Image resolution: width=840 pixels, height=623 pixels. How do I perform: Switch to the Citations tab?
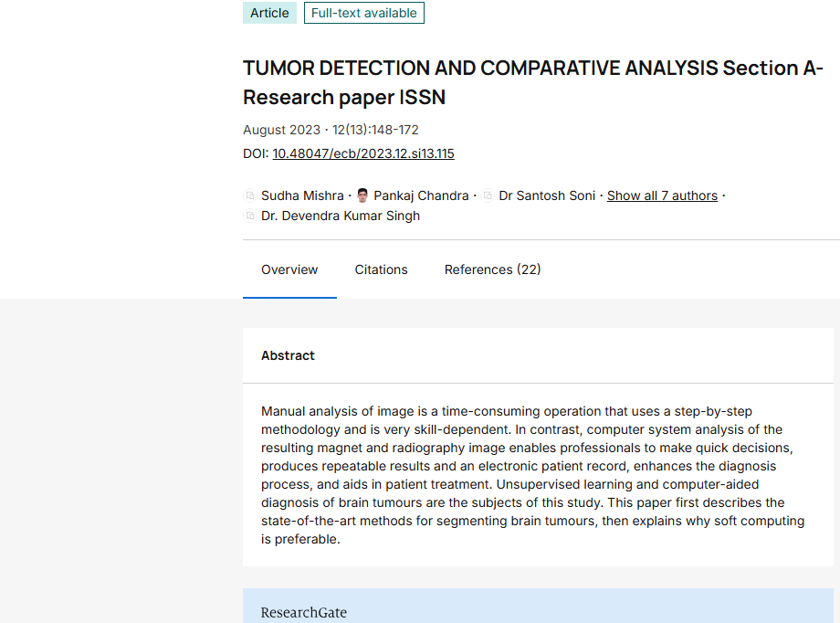381,269
